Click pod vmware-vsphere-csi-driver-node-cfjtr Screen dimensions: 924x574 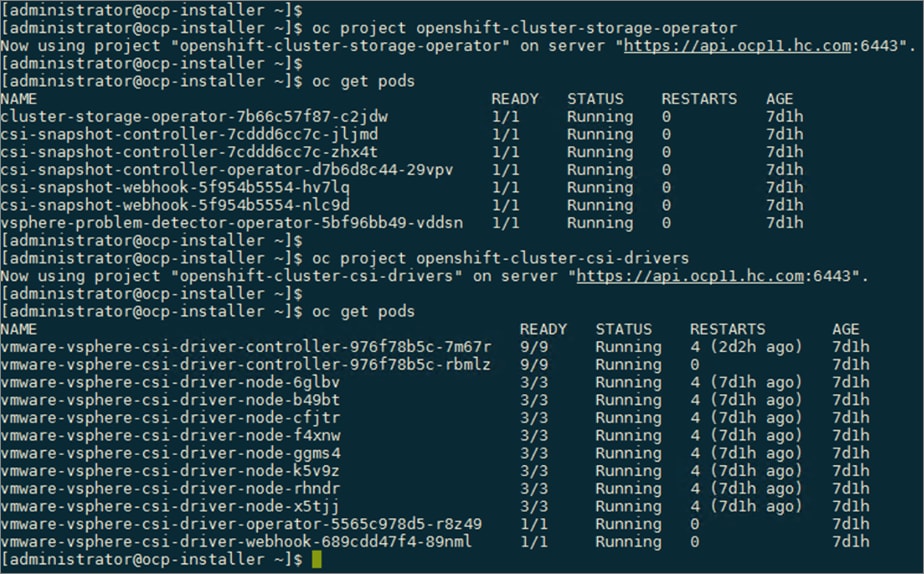point(170,417)
